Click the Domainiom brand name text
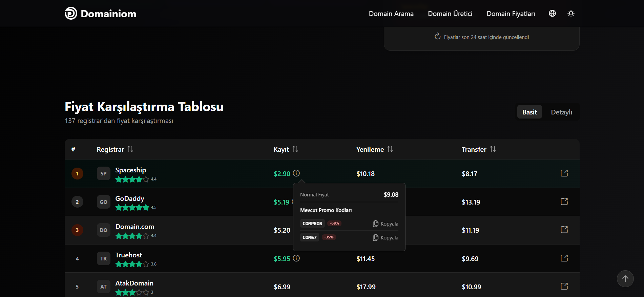Image resolution: width=644 pixels, height=297 pixels. tap(108, 14)
